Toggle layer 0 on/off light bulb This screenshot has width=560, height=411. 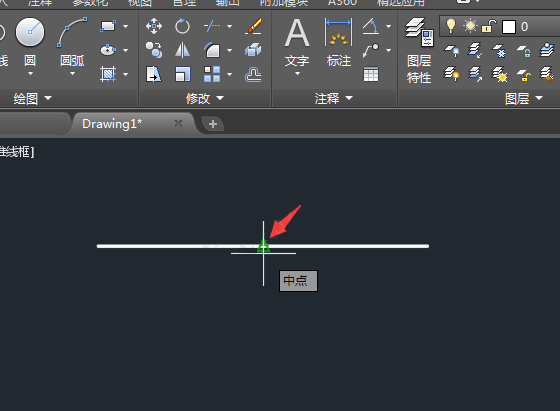451,26
